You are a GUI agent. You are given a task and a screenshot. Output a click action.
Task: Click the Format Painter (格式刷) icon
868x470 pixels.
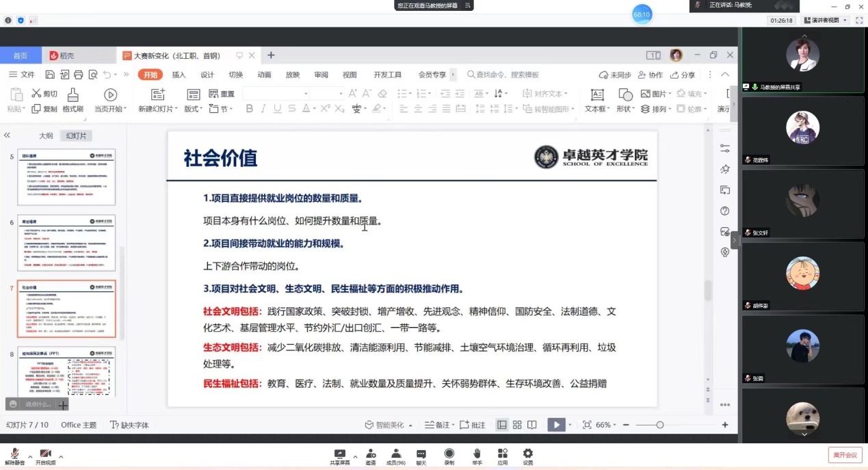[73, 95]
